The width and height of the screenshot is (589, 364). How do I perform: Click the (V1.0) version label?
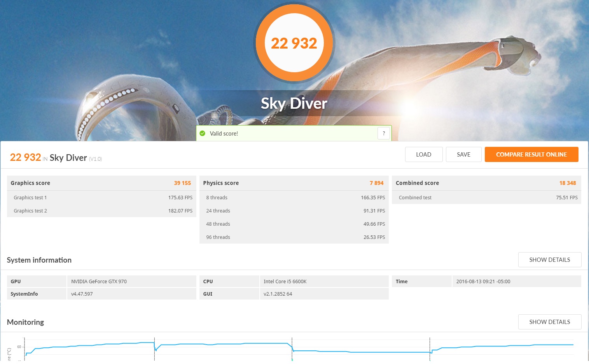(x=95, y=159)
